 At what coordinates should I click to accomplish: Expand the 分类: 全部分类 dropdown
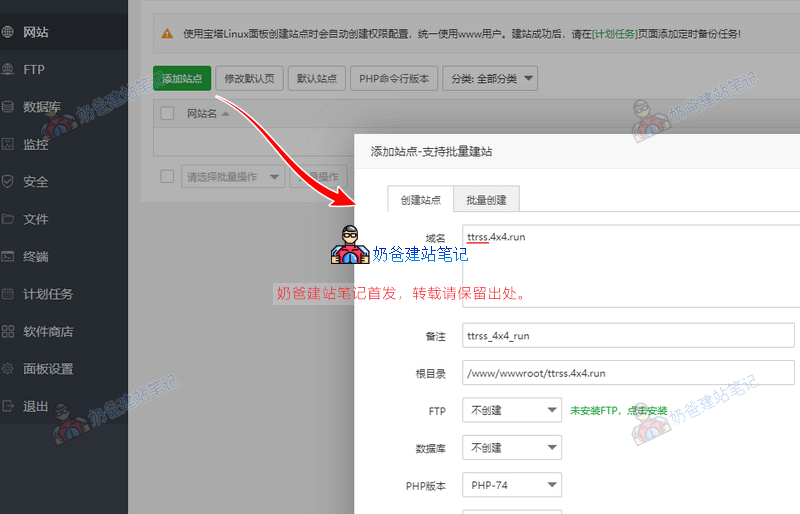pyautogui.click(x=492, y=78)
